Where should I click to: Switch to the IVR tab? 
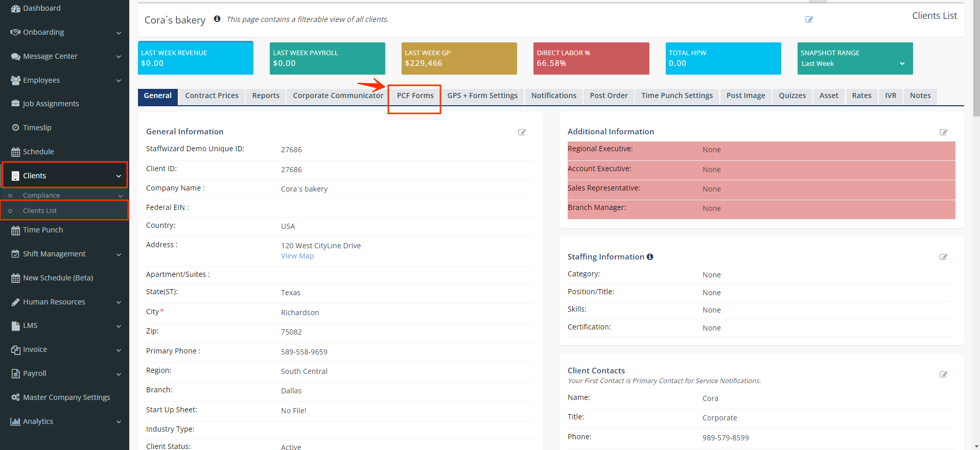tap(891, 96)
